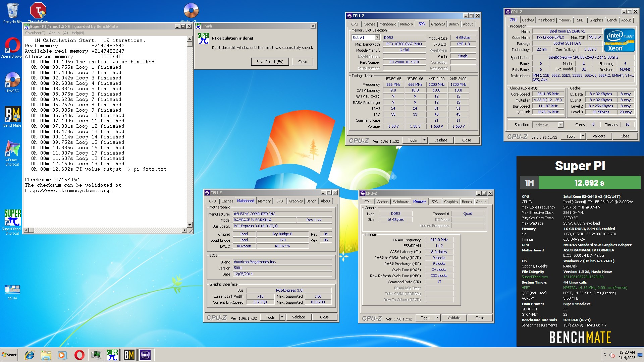Click the Opera icon in taskbar
The height and width of the screenshot is (362, 644).
point(79,355)
